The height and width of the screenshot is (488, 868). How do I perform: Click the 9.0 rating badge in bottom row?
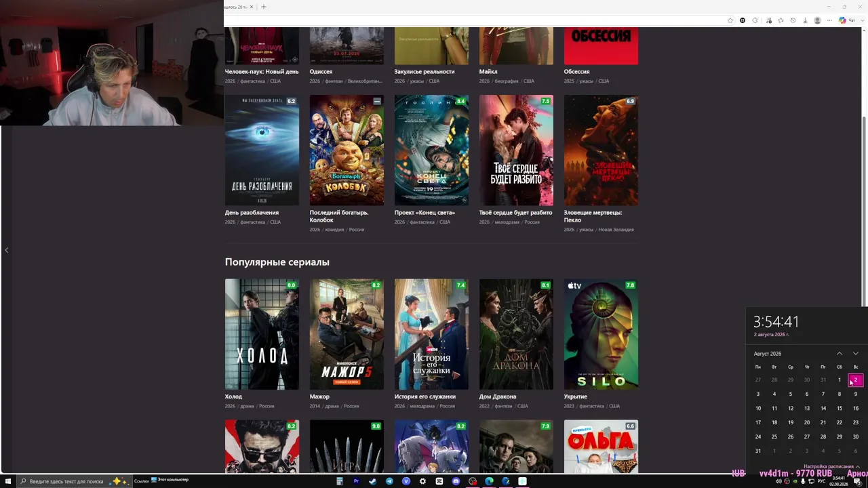(376, 426)
